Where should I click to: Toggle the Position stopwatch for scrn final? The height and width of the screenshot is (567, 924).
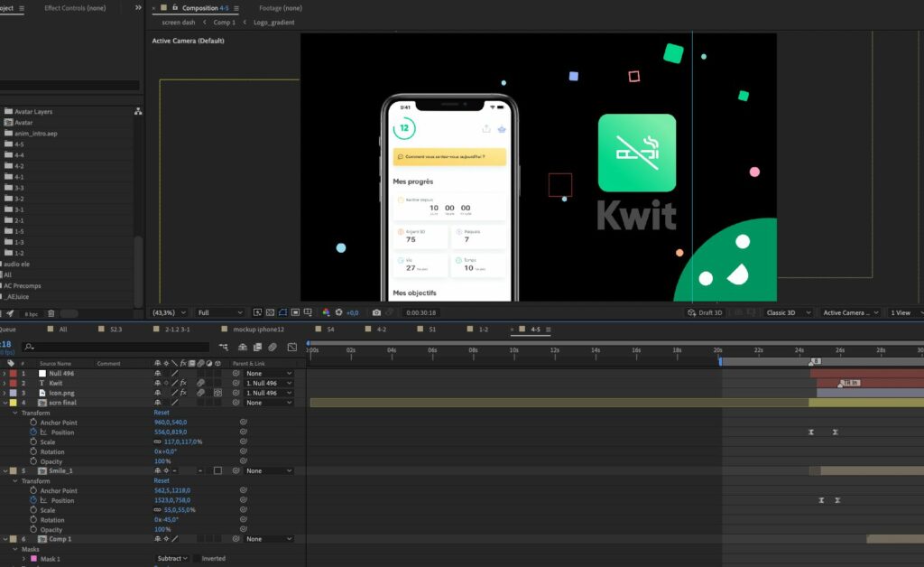(x=33, y=432)
